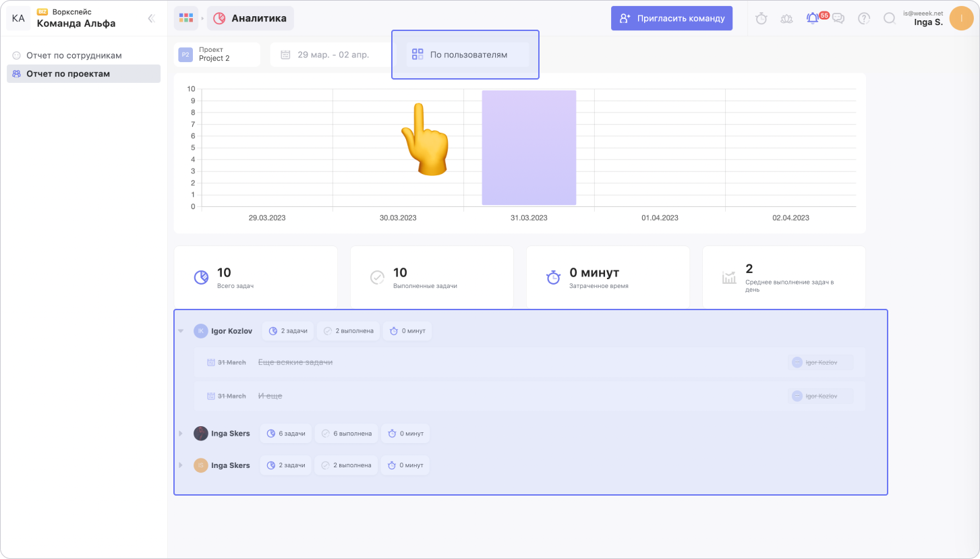This screenshot has width=980, height=559.
Task: Open the По пользователям grouping dropdown
Action: click(467, 55)
